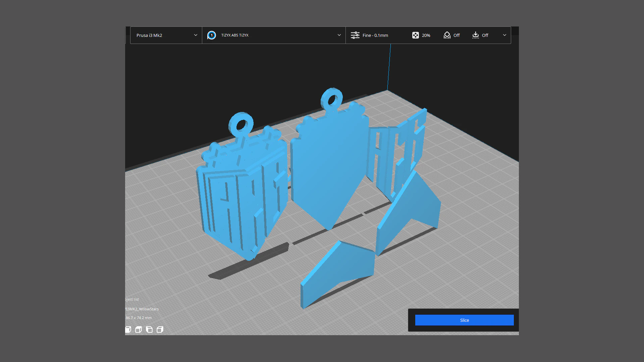This screenshot has height=362, width=644.
Task: Click the TiZYX ABS TiZYX material label
Action: [x=235, y=35]
